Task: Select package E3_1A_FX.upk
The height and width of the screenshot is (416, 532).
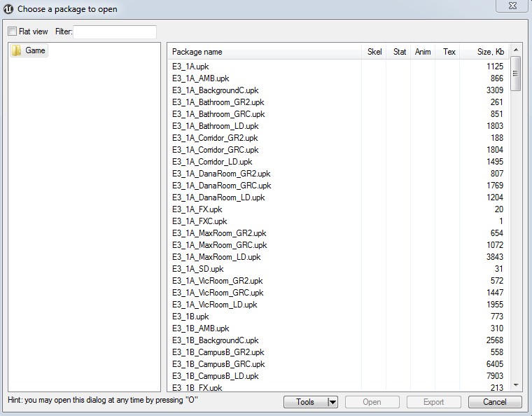Action: click(x=338, y=209)
